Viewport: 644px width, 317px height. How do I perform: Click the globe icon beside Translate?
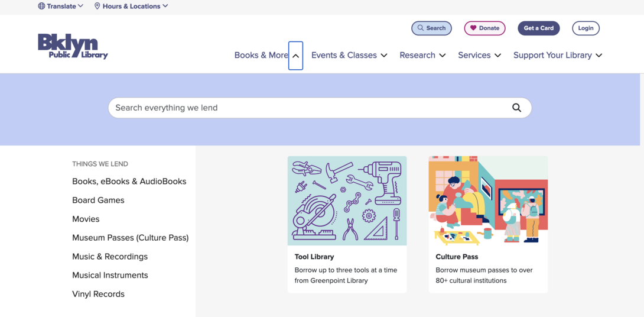pos(41,6)
